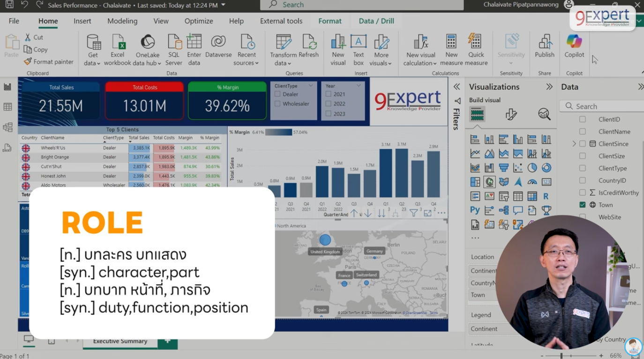Switch to the Data / Drill tab
644x359 pixels.
[376, 21]
